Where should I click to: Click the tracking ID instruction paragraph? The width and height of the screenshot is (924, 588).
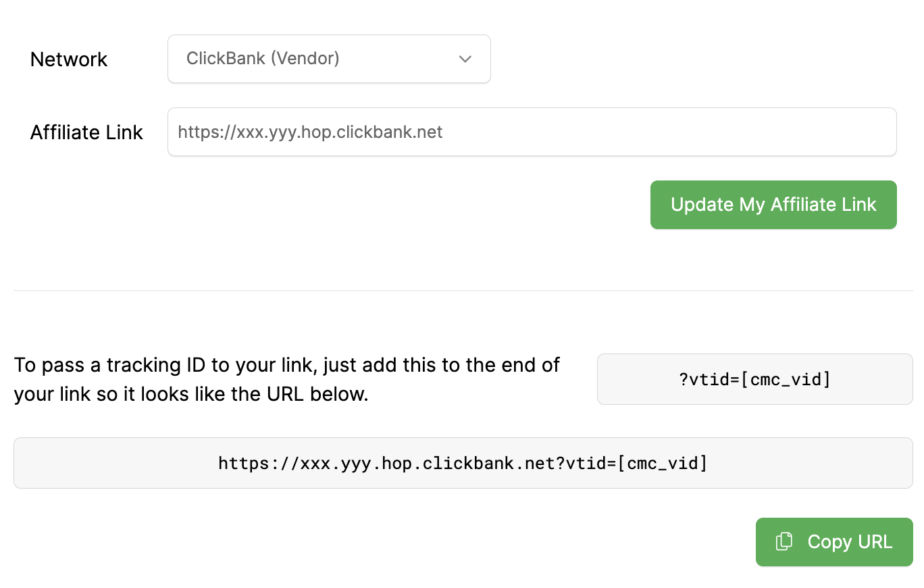point(287,380)
